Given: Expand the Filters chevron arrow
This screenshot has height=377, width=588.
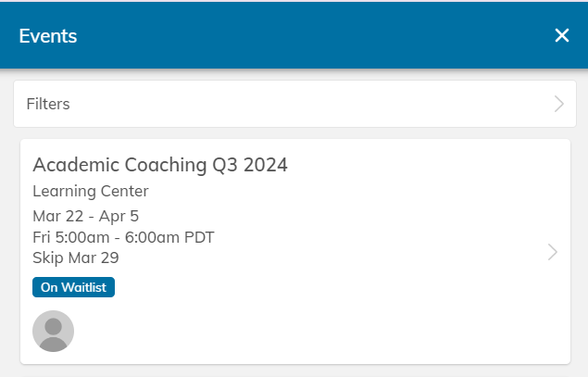Looking at the screenshot, I should click(x=559, y=104).
